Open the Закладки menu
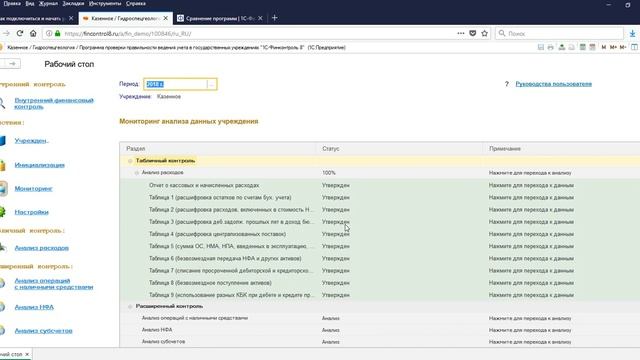640x360 pixels. click(73, 3)
